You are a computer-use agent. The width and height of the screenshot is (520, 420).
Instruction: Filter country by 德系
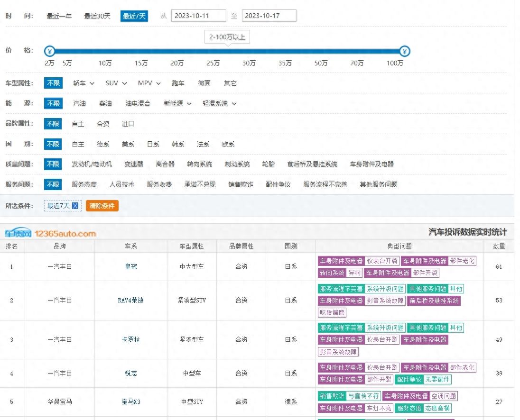(103, 144)
